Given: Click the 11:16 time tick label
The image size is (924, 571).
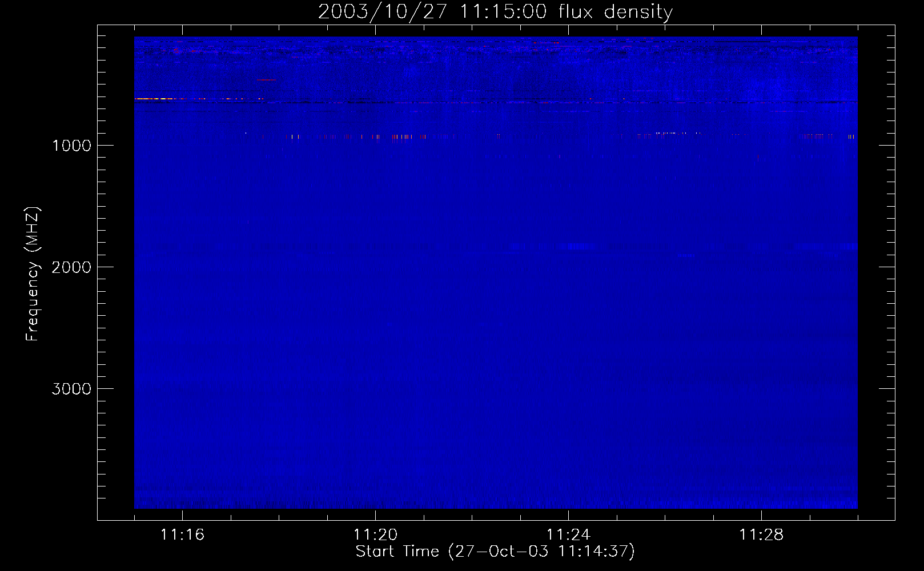Looking at the screenshot, I should point(182,534).
